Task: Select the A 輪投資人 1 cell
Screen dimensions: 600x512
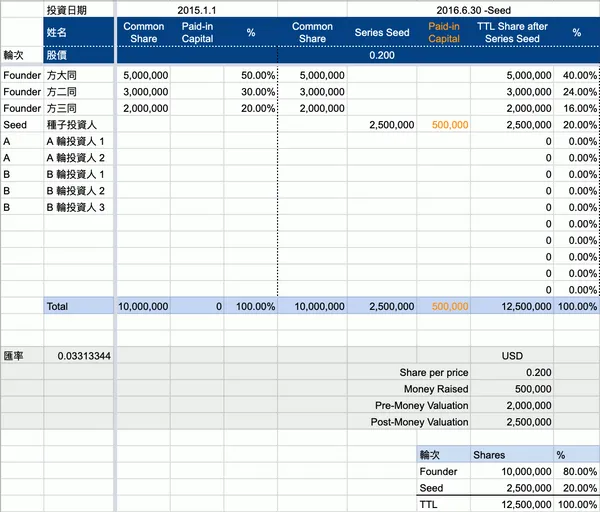Action: tap(78, 141)
